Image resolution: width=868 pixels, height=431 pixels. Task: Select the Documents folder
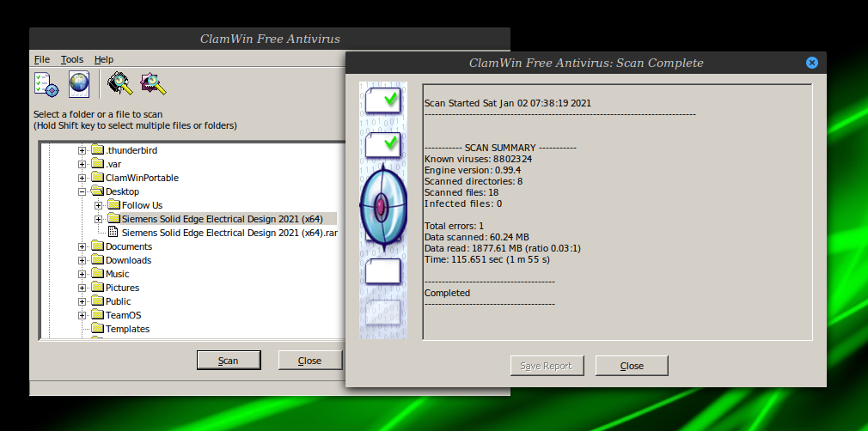point(129,246)
